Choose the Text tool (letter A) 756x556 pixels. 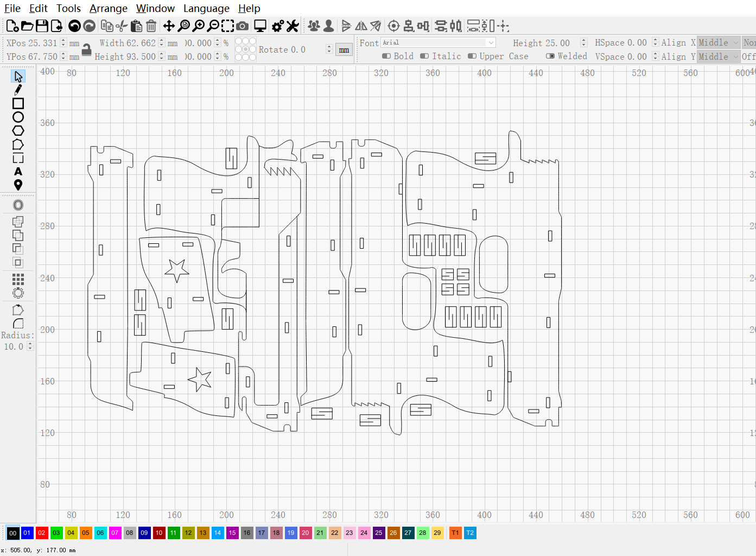coord(18,172)
